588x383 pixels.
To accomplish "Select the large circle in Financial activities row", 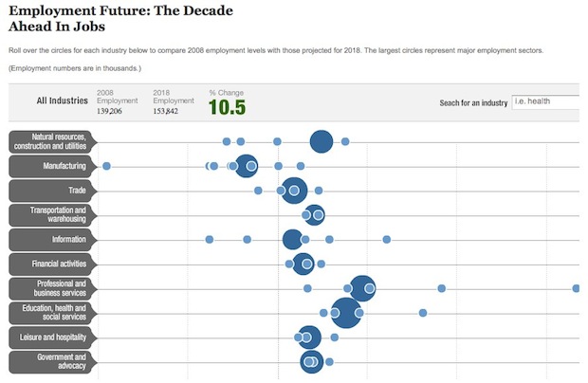I will pyautogui.click(x=303, y=264).
